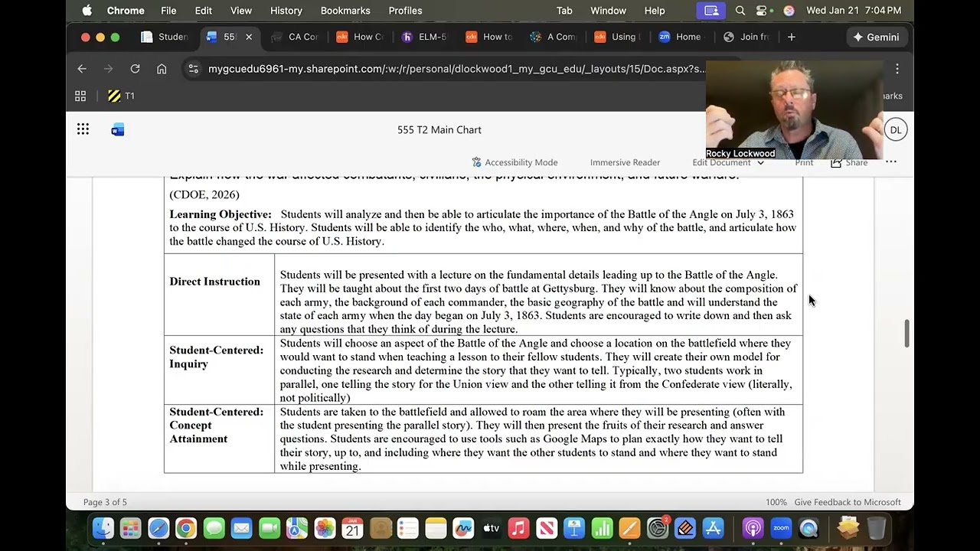Switch to the CA Cor tab
The height and width of the screenshot is (551, 980).
(296, 37)
